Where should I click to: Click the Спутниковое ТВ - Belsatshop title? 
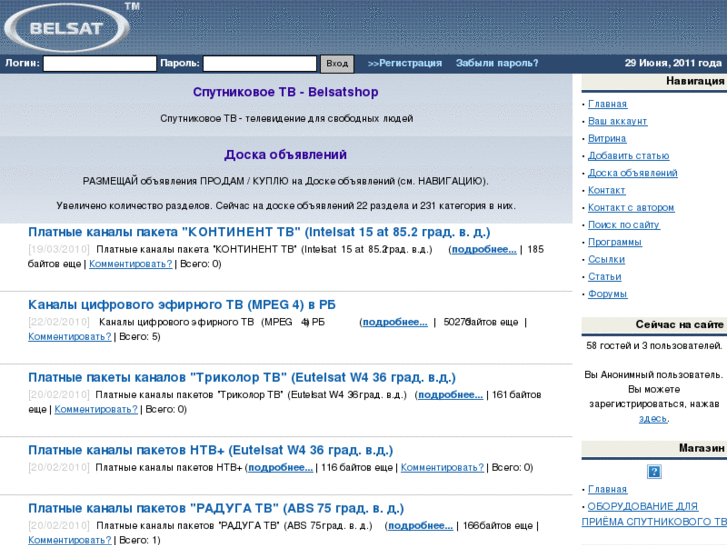286,92
